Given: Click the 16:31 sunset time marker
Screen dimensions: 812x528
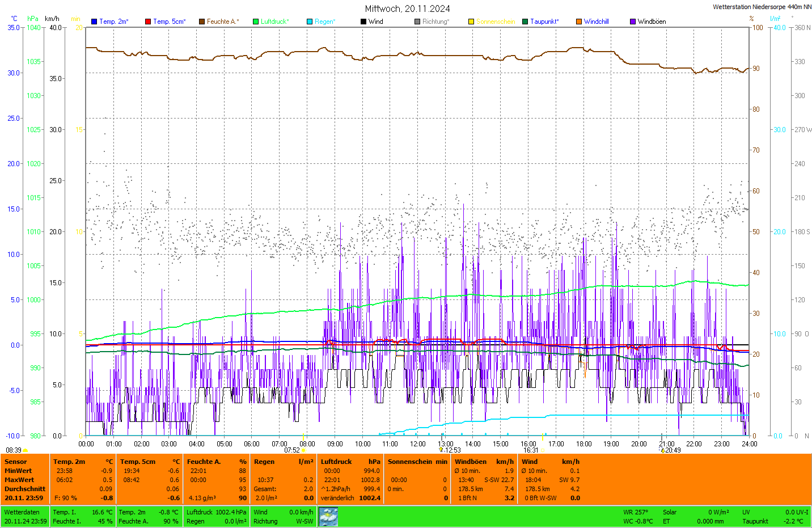Looking at the screenshot, I should (531, 450).
